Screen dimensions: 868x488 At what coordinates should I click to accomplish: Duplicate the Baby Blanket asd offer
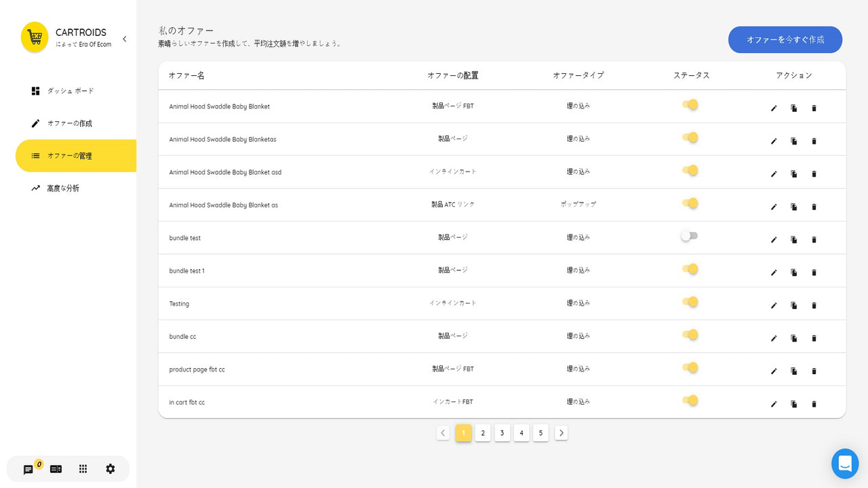point(794,174)
